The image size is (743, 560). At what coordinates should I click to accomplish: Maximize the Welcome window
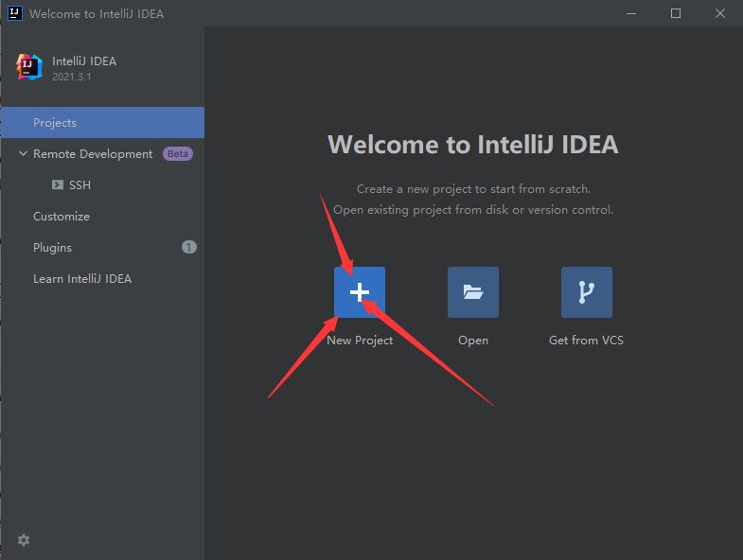tap(676, 13)
